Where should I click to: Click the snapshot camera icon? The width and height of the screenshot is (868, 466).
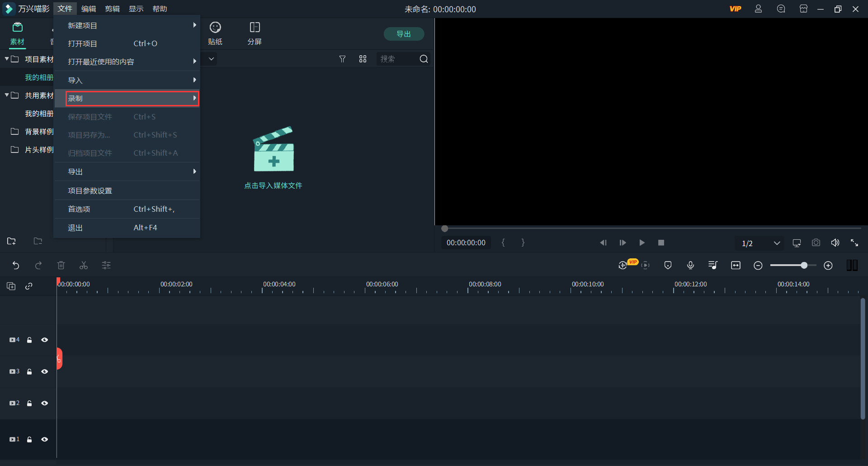click(x=816, y=243)
